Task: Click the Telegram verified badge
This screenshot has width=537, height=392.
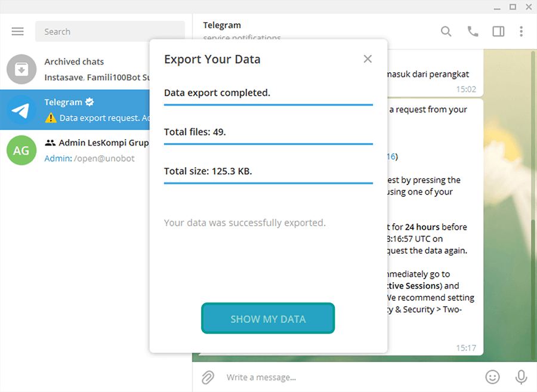Action: 89,101
